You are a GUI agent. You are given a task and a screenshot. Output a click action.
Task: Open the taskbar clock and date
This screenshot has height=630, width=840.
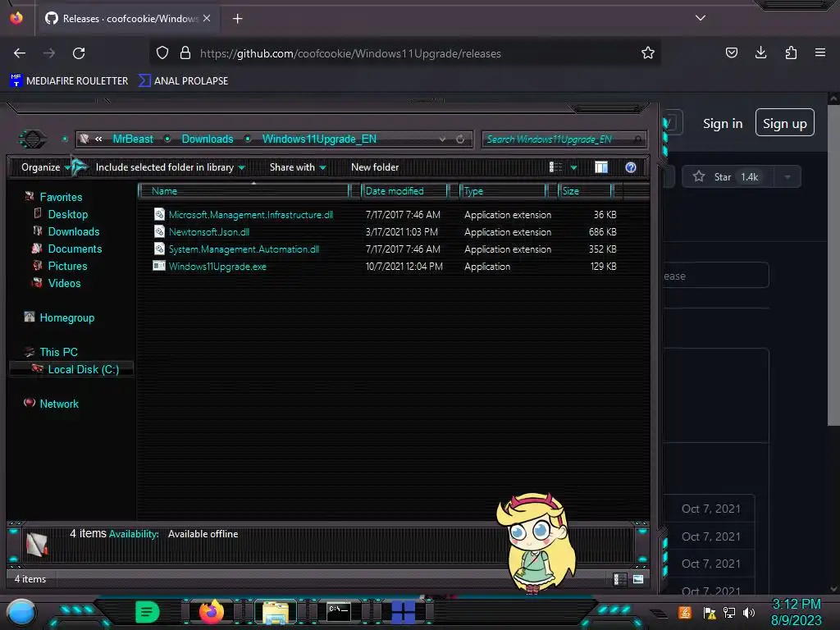[796, 612]
